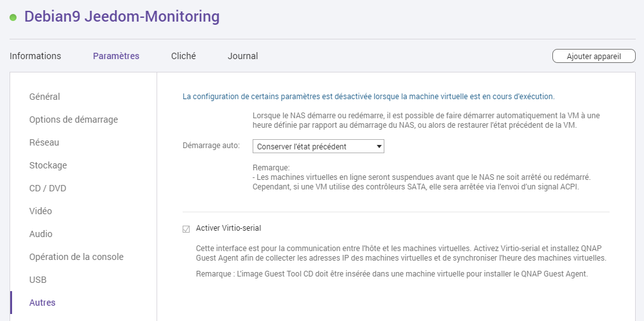Select Stockage in the sidebar
This screenshot has width=644, height=321.
tap(48, 165)
